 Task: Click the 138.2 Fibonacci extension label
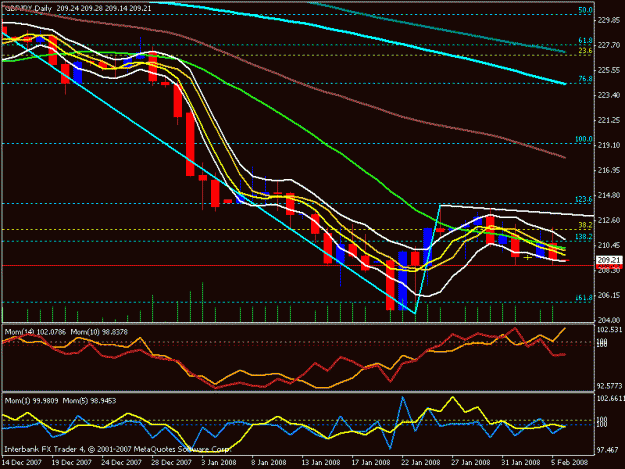click(584, 237)
